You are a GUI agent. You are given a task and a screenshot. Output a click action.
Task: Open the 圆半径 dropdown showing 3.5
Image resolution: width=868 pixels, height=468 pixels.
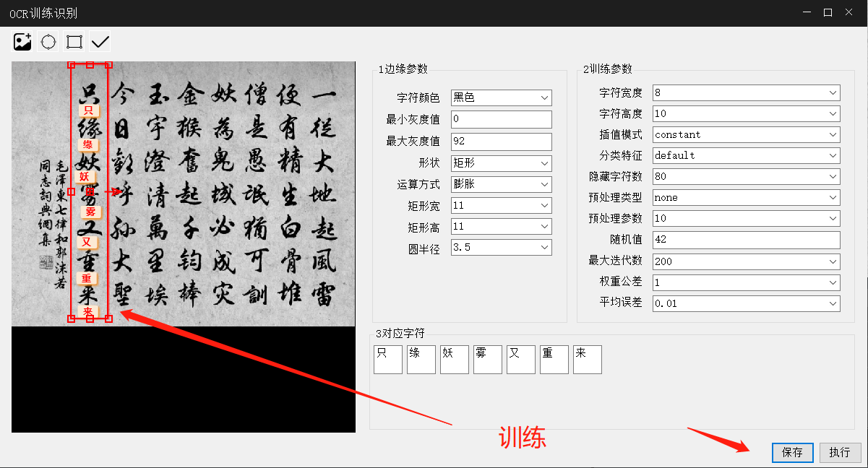tap(501, 248)
